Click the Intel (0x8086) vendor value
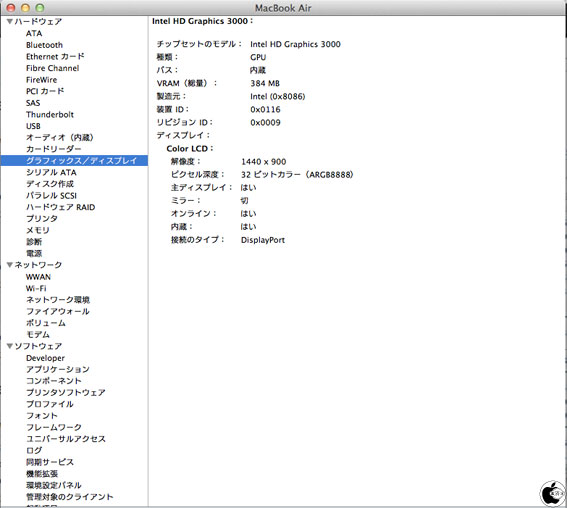 tap(277, 97)
